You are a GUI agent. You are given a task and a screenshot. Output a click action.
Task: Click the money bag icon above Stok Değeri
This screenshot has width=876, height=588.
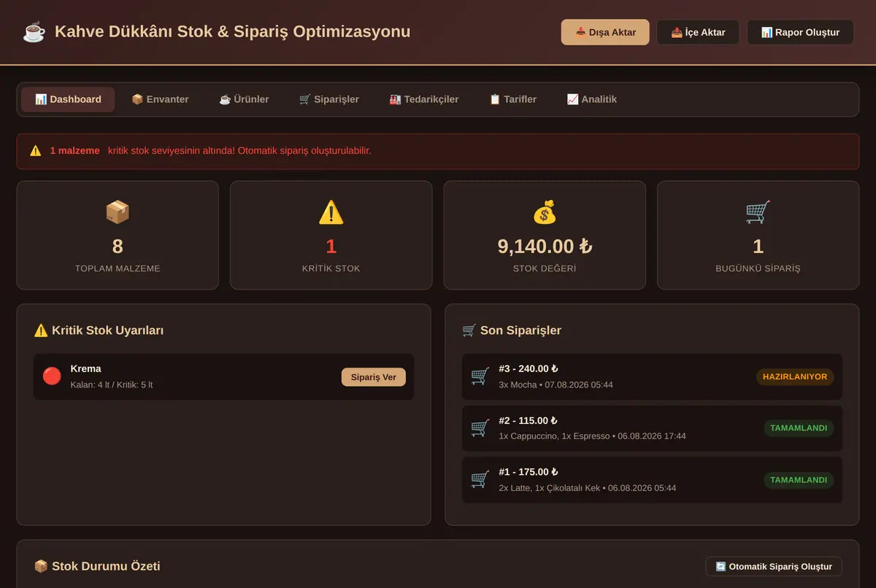(x=545, y=212)
